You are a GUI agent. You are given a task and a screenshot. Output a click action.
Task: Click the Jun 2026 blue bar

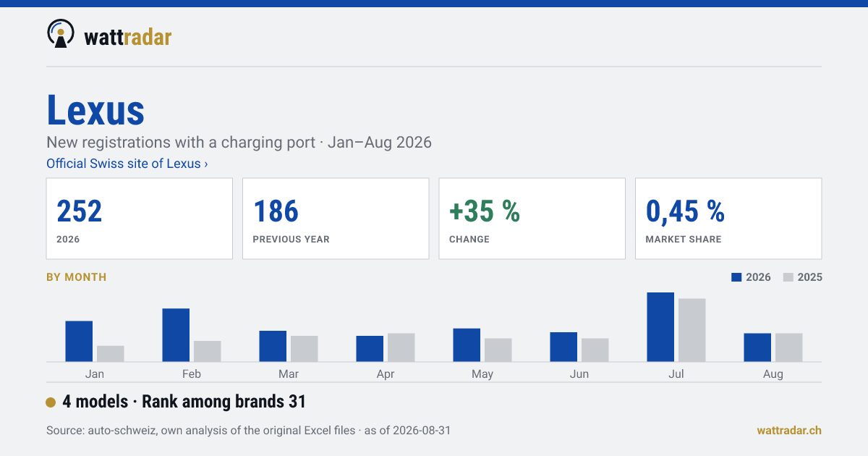[x=563, y=347]
